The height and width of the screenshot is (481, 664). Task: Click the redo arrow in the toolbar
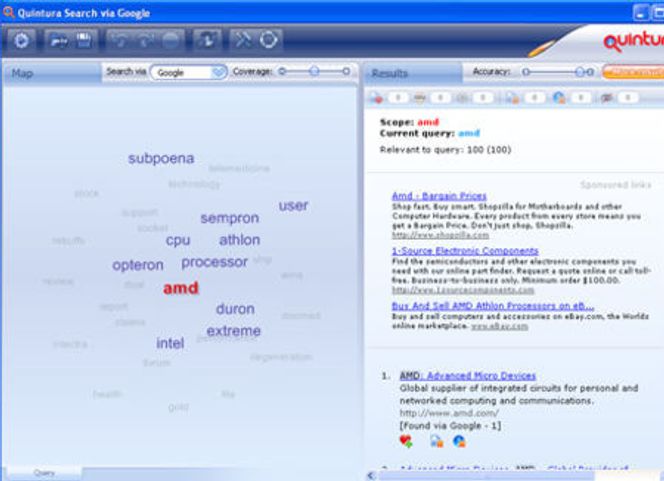click(x=145, y=41)
